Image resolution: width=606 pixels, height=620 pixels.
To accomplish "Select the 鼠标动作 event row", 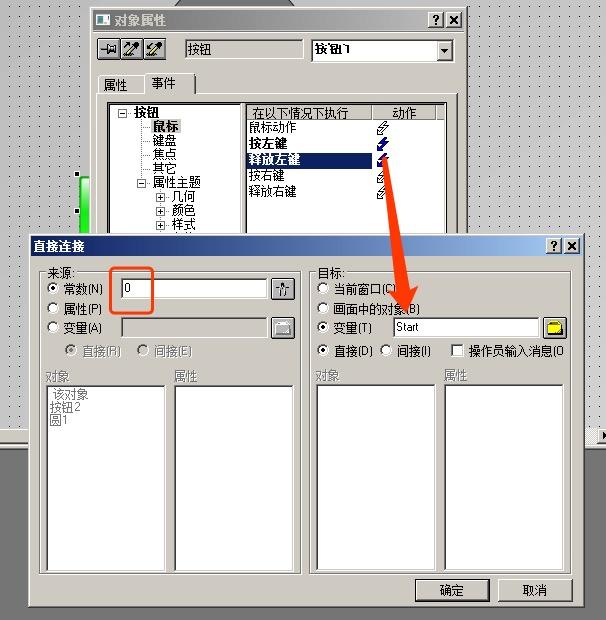I will pyautogui.click(x=308, y=128).
